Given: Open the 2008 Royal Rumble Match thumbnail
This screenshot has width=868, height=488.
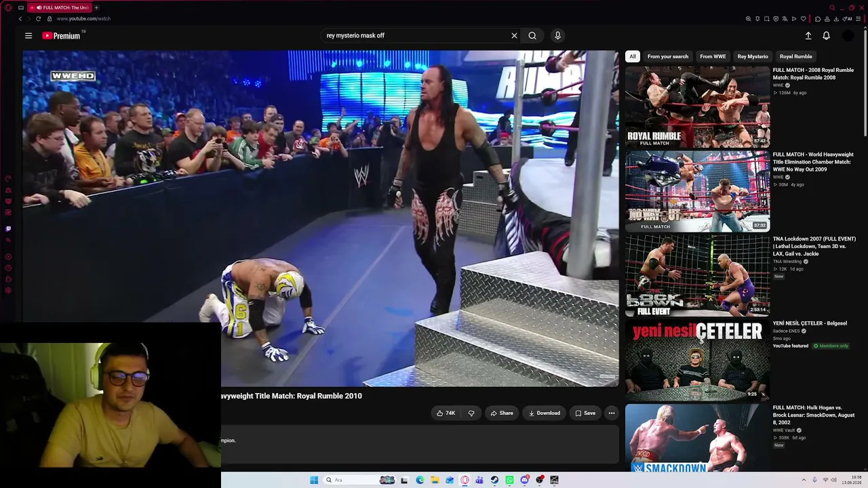Looking at the screenshot, I should [697, 107].
